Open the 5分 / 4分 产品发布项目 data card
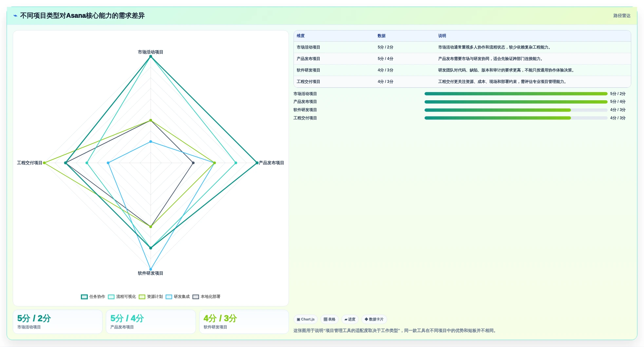The height and width of the screenshot is (347, 644). coord(151,322)
